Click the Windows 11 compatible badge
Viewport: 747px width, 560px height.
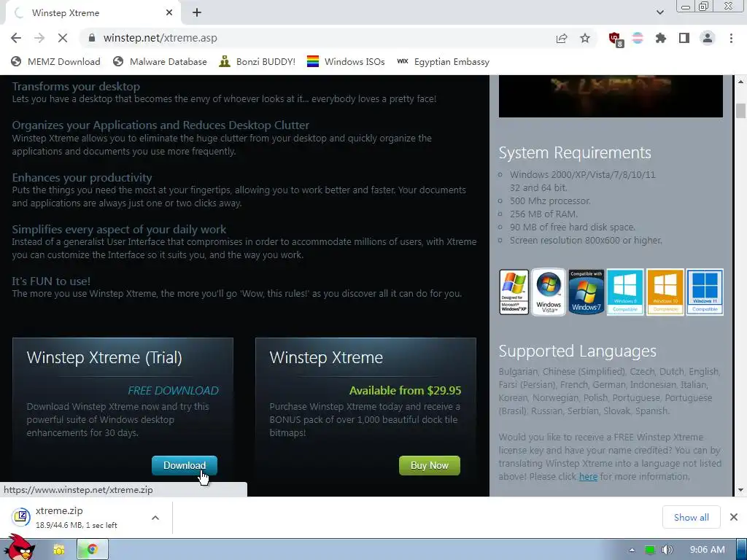pyautogui.click(x=705, y=292)
